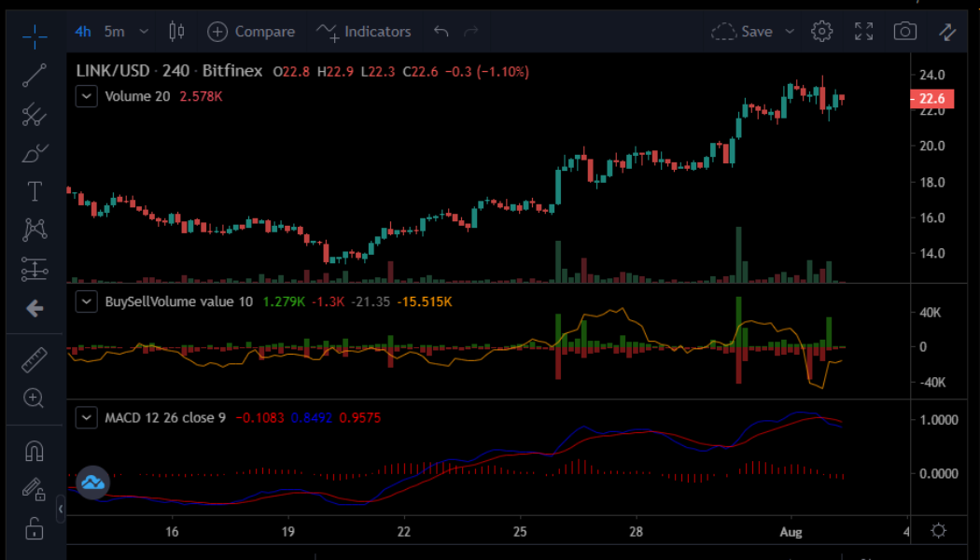Click the 22.6 current price label
Screen dimensions: 980x560
pos(932,99)
